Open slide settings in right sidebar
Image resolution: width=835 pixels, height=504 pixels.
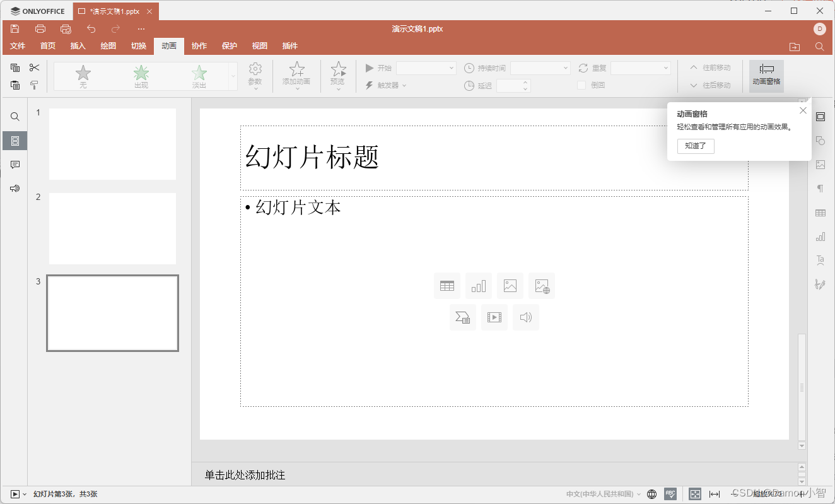820,117
